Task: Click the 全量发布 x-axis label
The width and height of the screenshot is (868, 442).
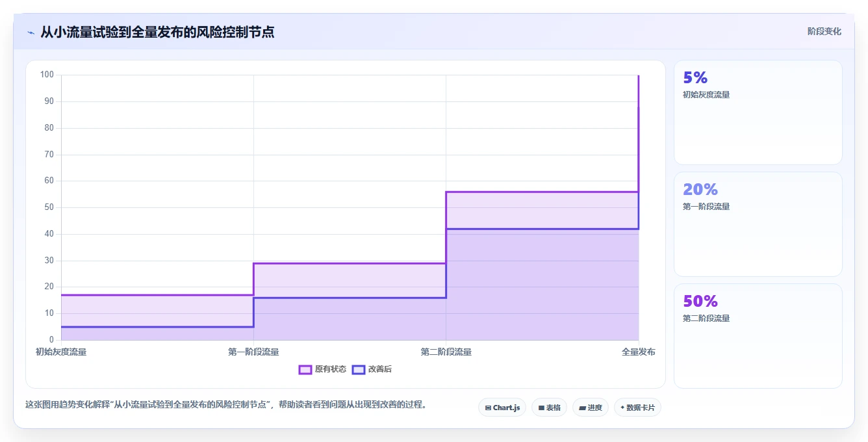Action: (638, 352)
